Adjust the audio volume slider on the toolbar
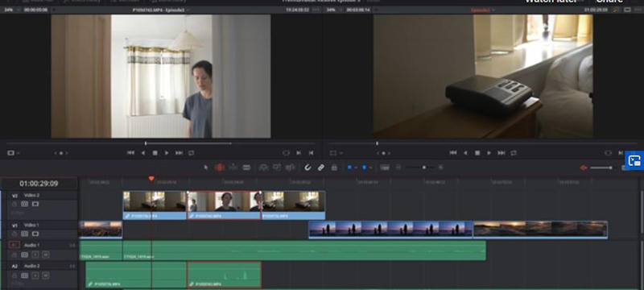644x290 pixels. pos(601,168)
